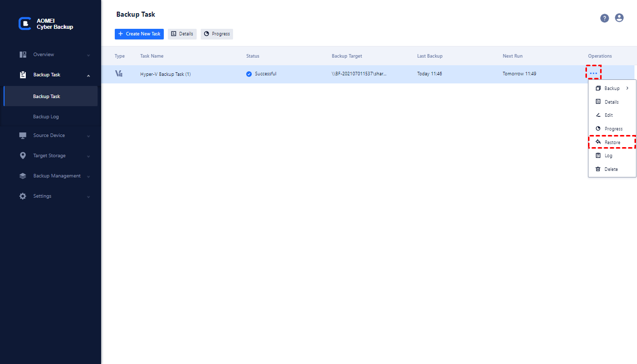Open the Source Device section label

click(x=49, y=135)
